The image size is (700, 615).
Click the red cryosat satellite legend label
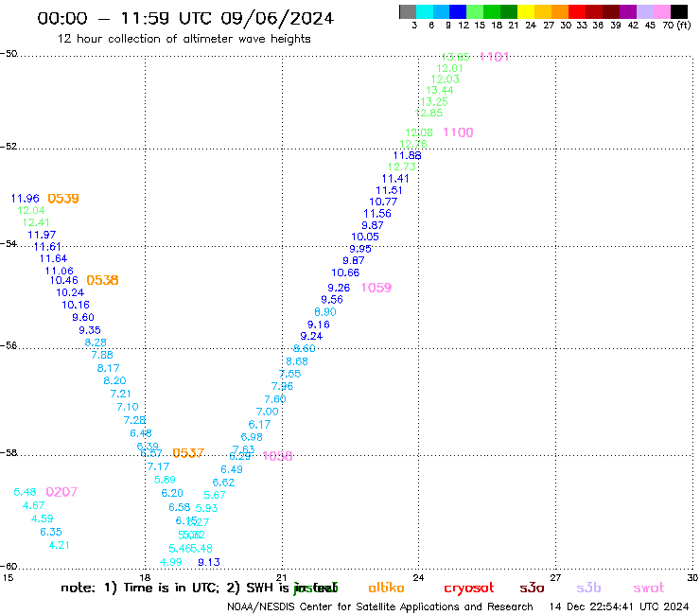[x=469, y=588]
